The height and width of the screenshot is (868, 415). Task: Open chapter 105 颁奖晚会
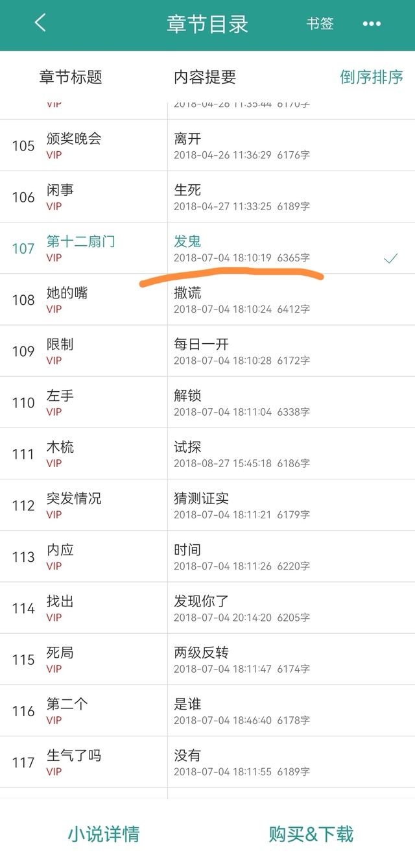tap(74, 139)
